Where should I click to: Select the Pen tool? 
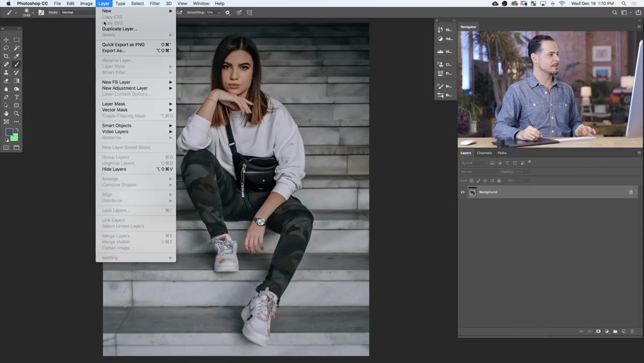coord(6,97)
